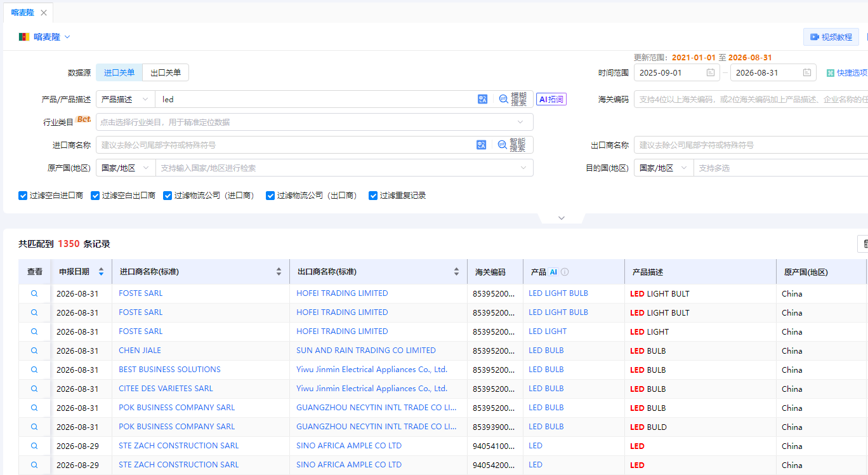868x475 pixels.
Task: Open the calendar icon for start date 2025-09-01
Action: pos(711,72)
